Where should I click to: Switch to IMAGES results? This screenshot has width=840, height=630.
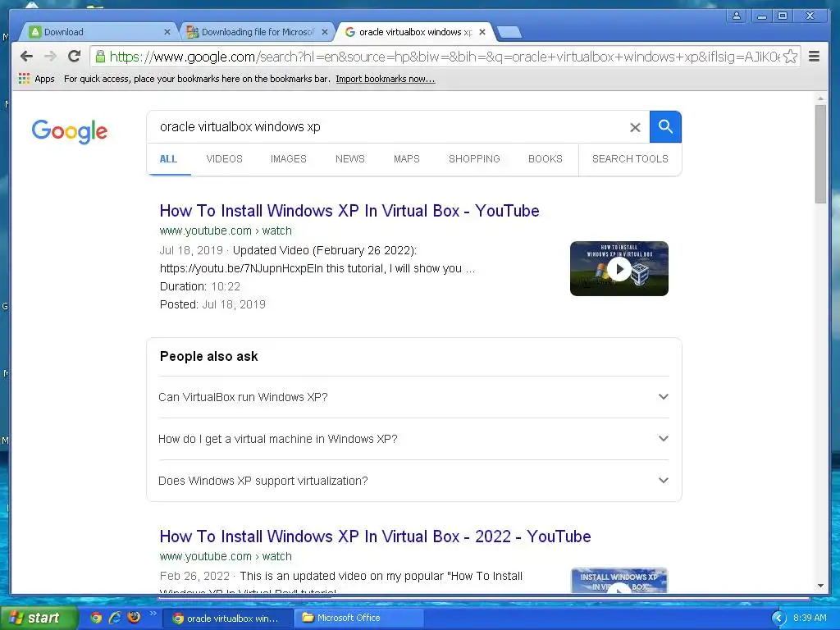coord(288,159)
